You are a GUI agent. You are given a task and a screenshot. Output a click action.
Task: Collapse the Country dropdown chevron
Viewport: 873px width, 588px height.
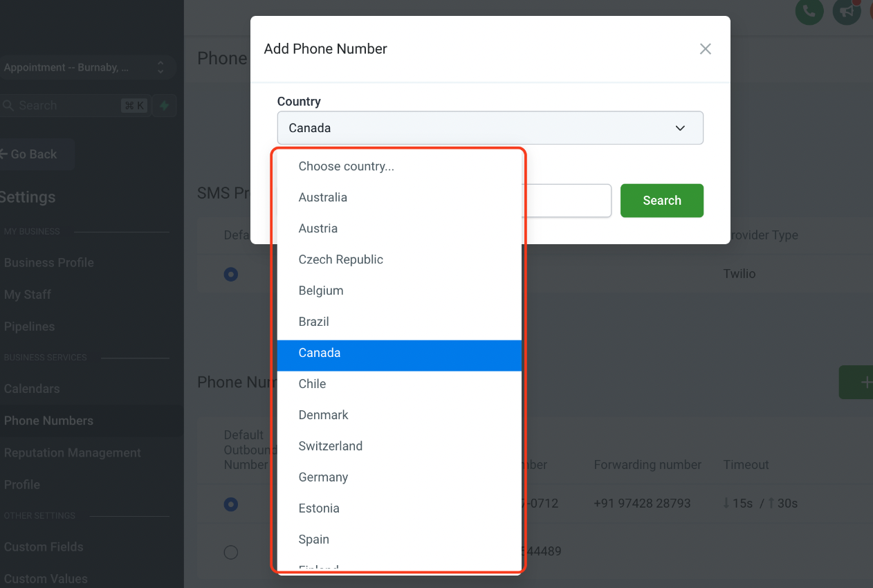click(x=680, y=128)
